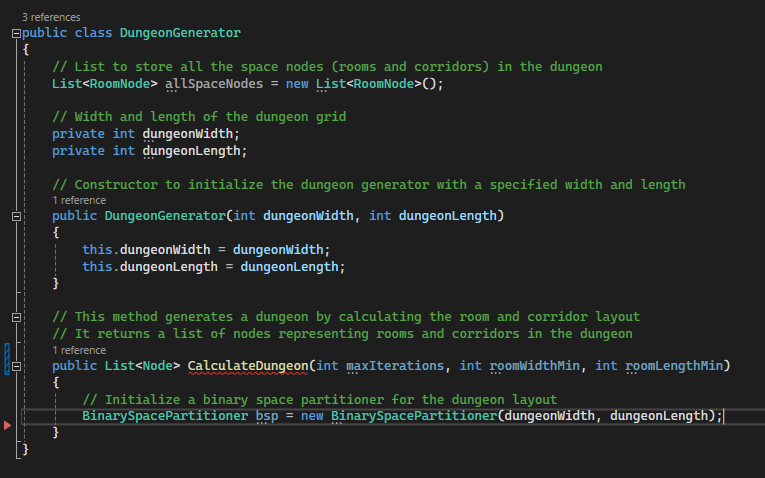Screen dimensions: 765x478
Task: Click the comment 'Constructor to initialize the dungeon generator'
Action: pos(368,185)
